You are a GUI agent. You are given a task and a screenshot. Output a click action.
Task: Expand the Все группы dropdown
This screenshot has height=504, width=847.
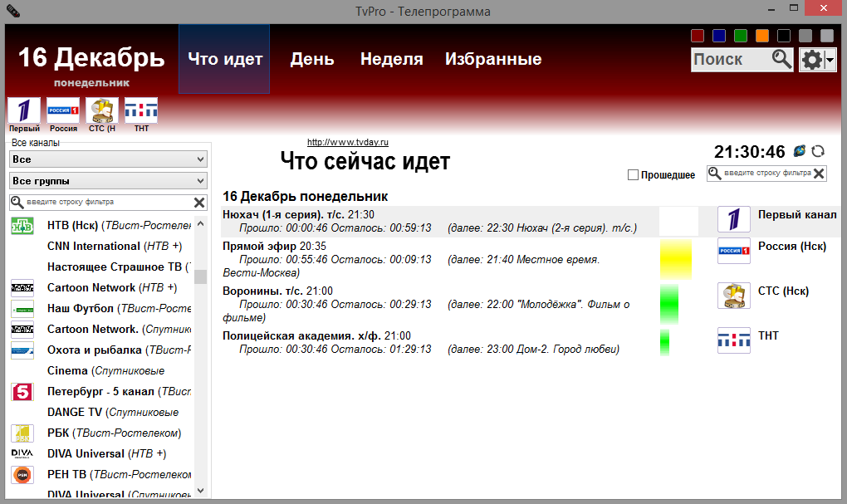(x=107, y=180)
